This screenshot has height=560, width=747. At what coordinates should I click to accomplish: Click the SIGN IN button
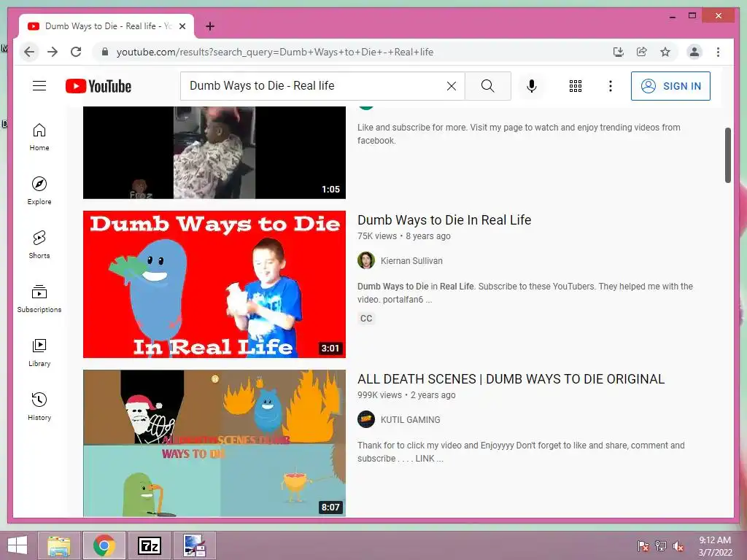(670, 86)
